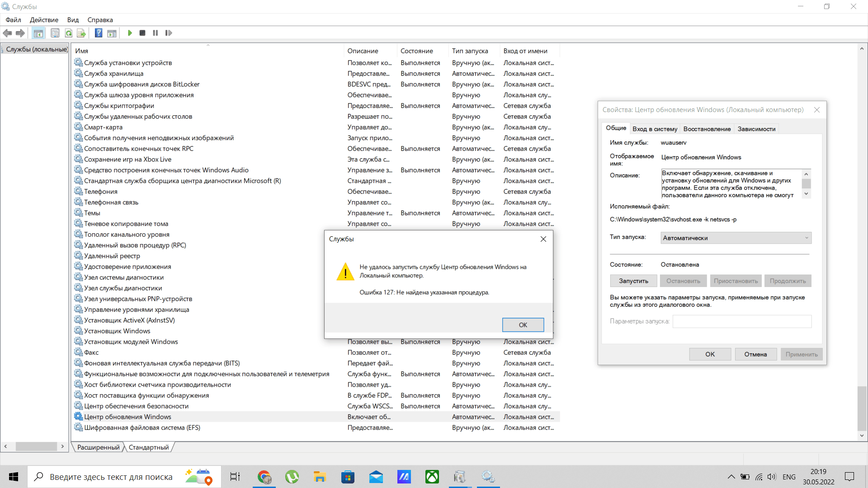
Task: Click gear icon of Установщик Windows service
Action: point(78,331)
